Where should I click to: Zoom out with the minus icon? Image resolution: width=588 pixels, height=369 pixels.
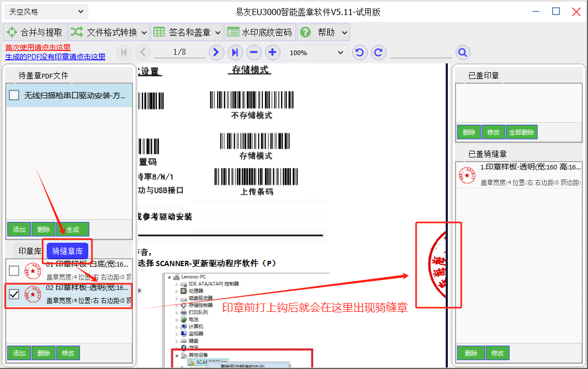(x=253, y=52)
